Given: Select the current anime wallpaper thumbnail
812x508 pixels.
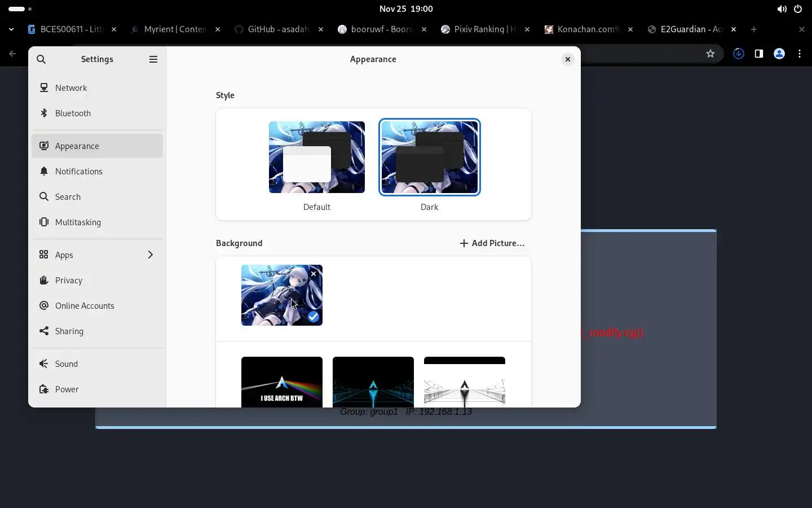Looking at the screenshot, I should [282, 295].
